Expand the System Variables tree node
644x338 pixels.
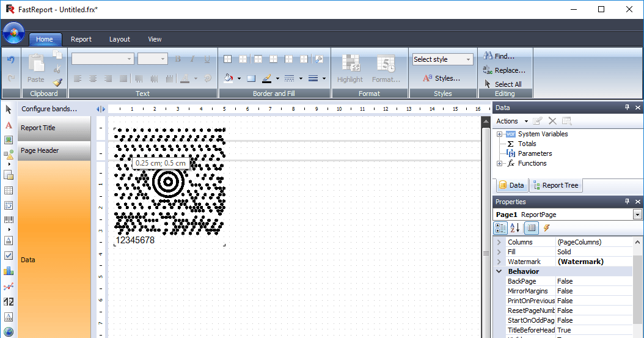[499, 134]
